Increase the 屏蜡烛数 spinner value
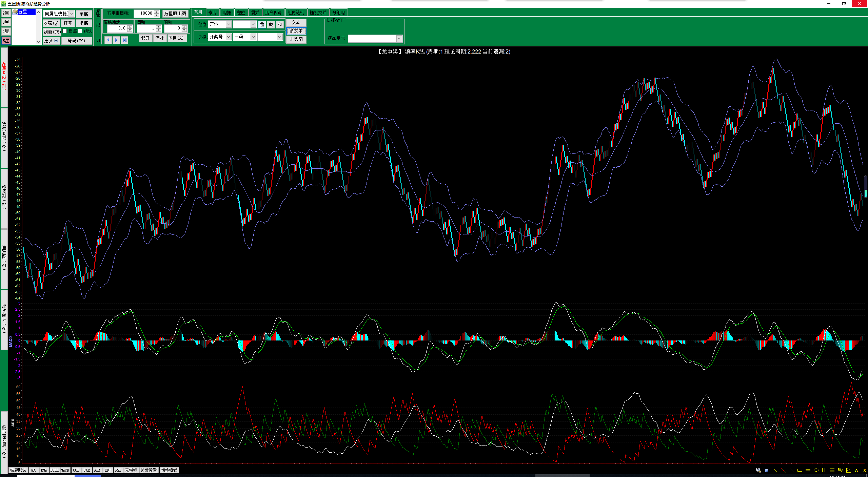The height and width of the screenshot is (477, 868). click(130, 26)
